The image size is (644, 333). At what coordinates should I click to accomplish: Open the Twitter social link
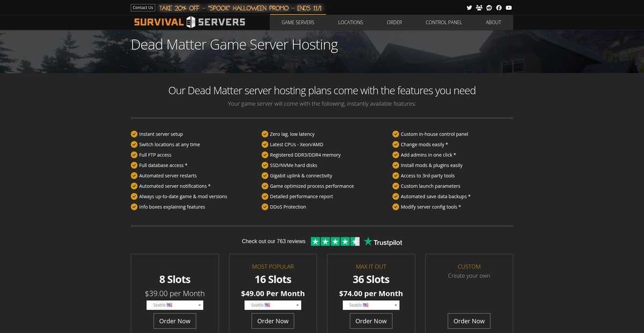[x=469, y=8]
